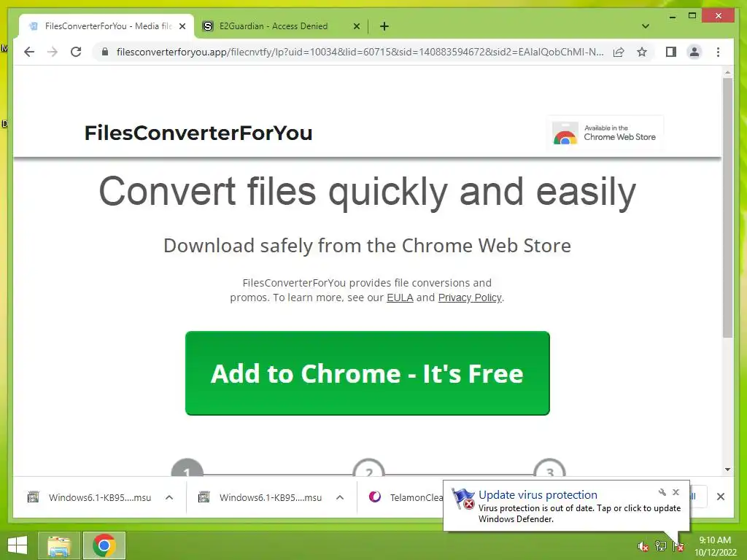The width and height of the screenshot is (747, 560).
Task: Open the EULA link
Action: [400, 297]
